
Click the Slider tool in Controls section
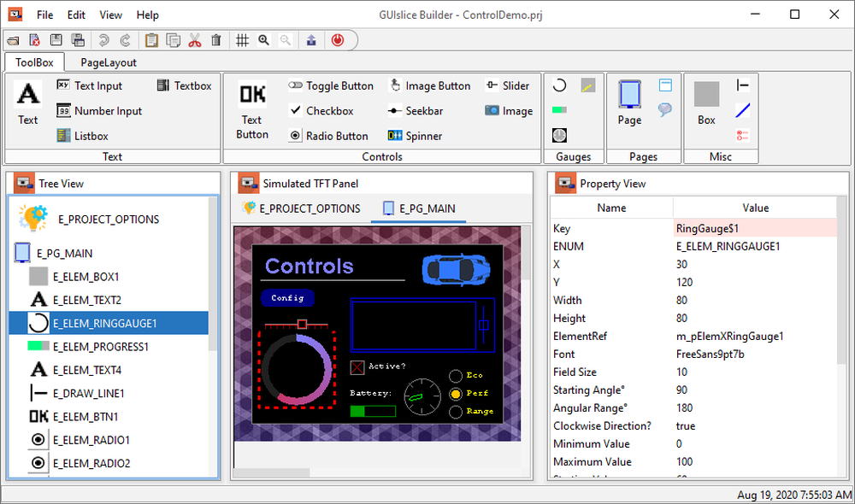508,85
